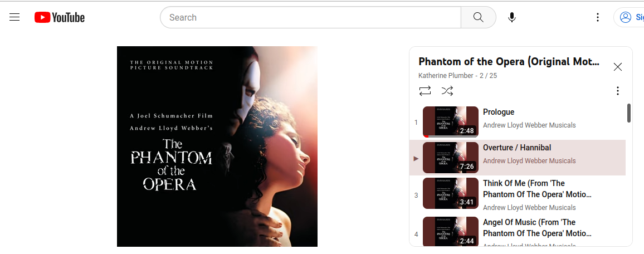Screen dimensions: 644x254
Task: Play the Prologue track
Action: (x=518, y=122)
